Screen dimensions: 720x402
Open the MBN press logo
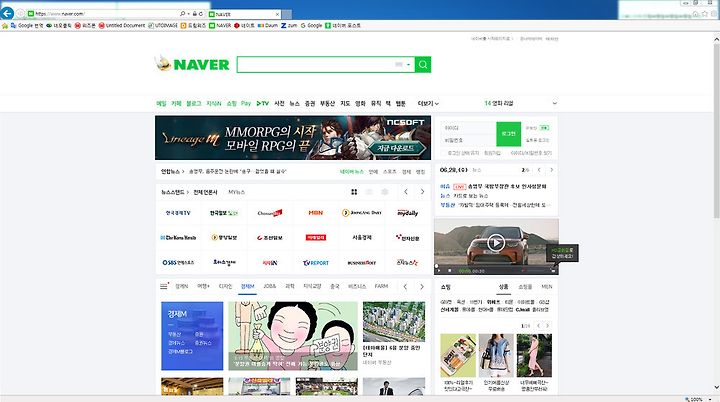click(315, 213)
